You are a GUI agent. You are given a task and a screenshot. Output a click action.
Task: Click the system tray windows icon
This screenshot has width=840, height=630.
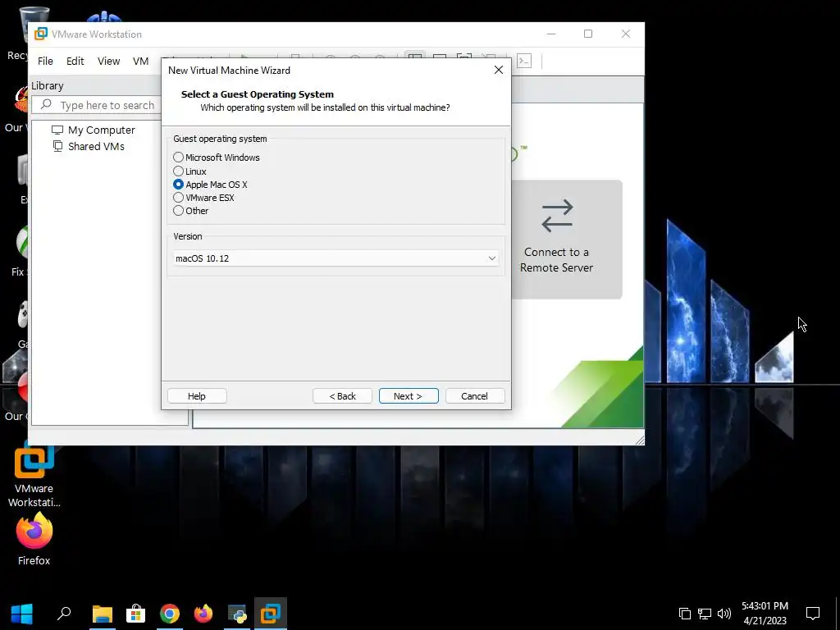tap(685, 614)
